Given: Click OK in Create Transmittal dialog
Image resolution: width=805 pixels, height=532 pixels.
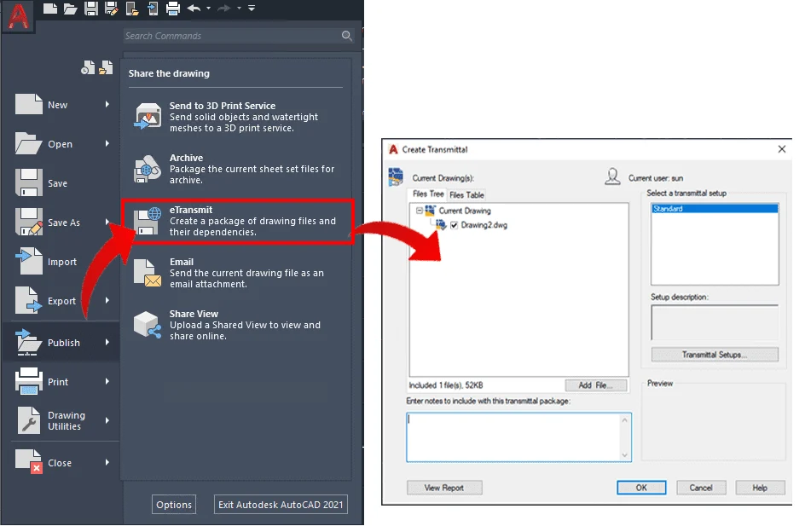Looking at the screenshot, I should (642, 488).
